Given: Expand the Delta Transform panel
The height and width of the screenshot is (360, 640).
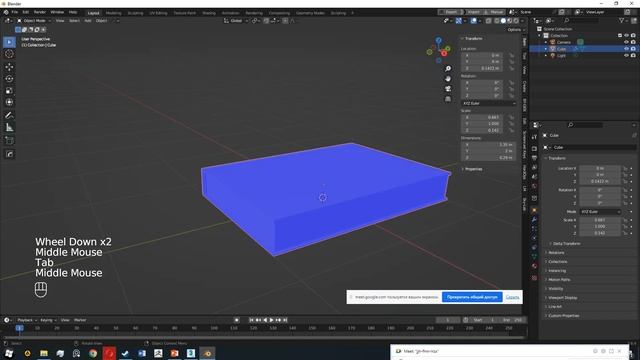Looking at the screenshot, I should coord(566,244).
